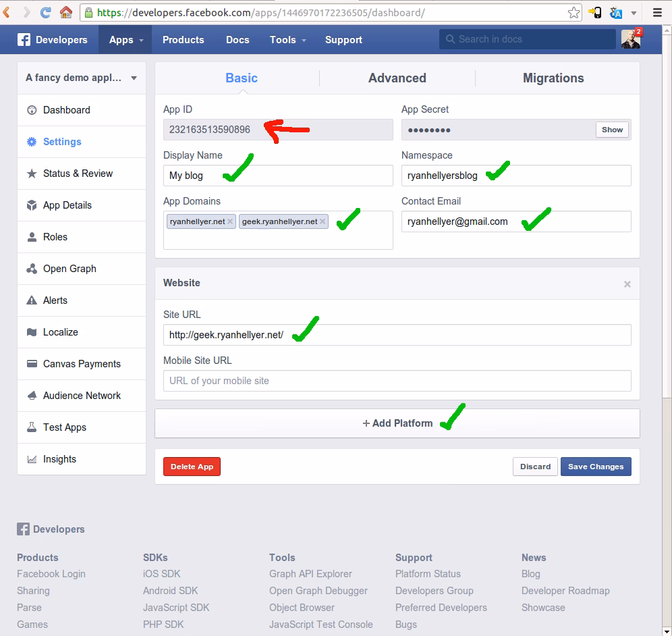Open Products in the top navbar

pyautogui.click(x=183, y=39)
